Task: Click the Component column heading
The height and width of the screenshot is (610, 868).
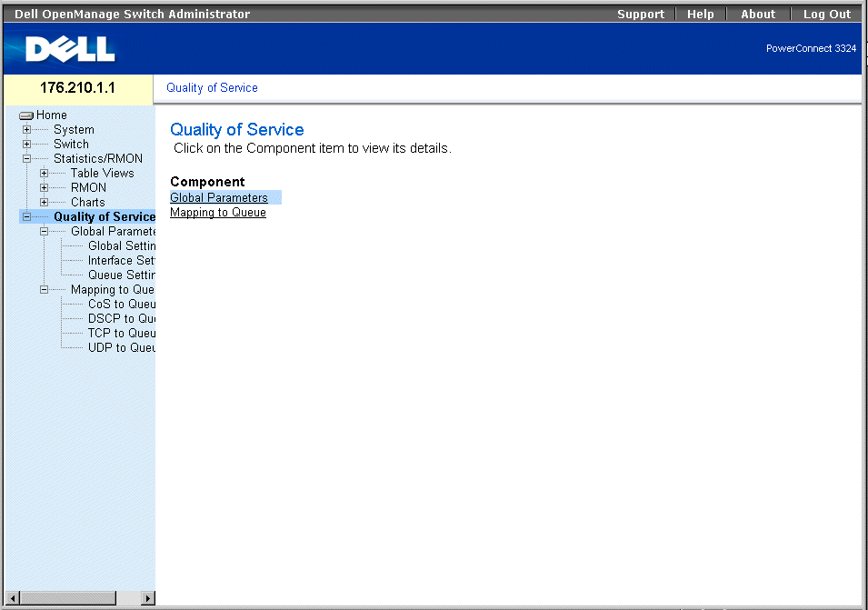Action: point(207,182)
